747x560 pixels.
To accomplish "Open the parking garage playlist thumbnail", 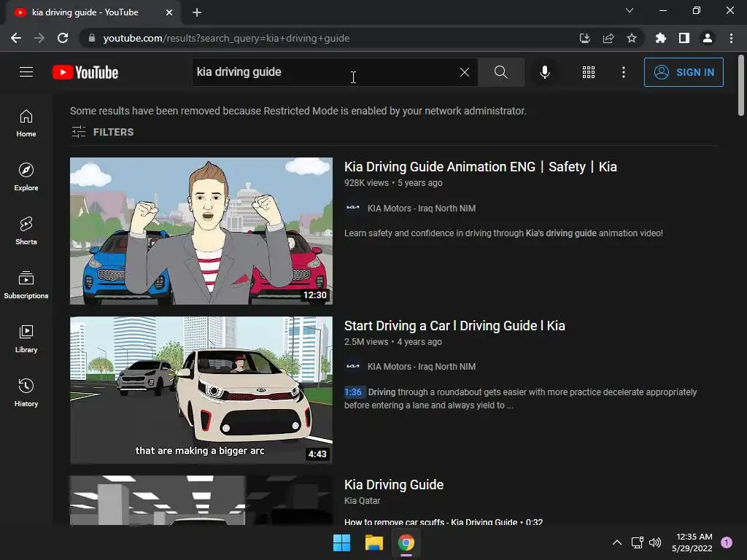I will tap(201, 500).
